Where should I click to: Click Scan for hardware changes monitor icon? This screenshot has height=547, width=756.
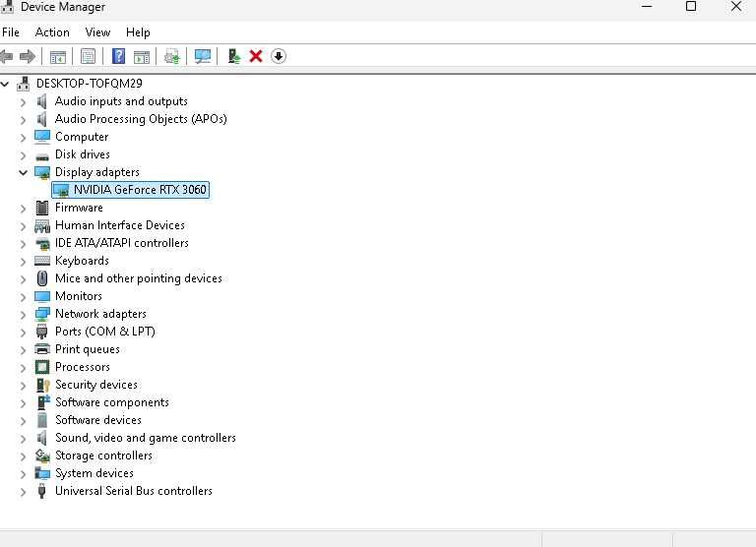(x=203, y=56)
